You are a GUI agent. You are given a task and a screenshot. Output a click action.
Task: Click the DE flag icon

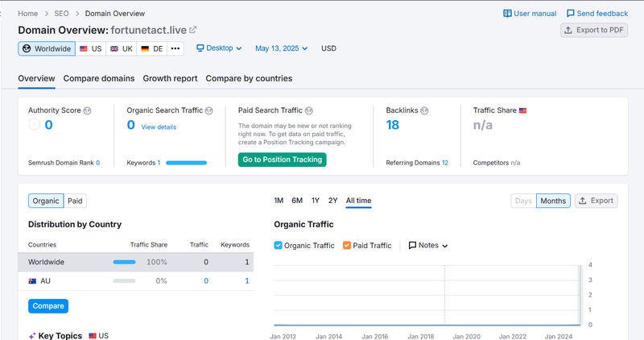(145, 48)
